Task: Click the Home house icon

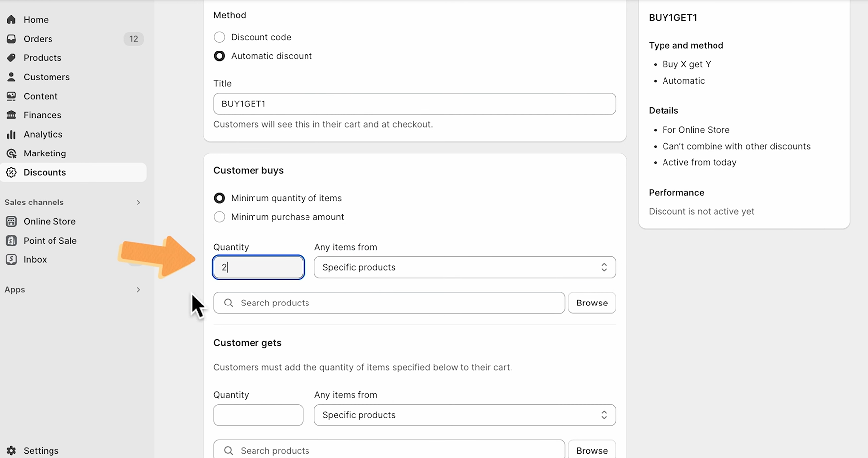Action: pyautogui.click(x=11, y=20)
